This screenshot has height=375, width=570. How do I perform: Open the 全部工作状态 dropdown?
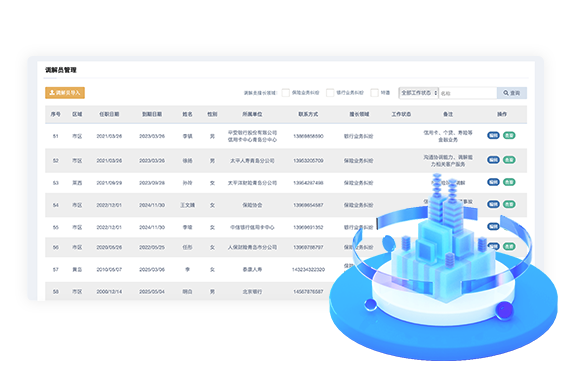click(x=418, y=93)
